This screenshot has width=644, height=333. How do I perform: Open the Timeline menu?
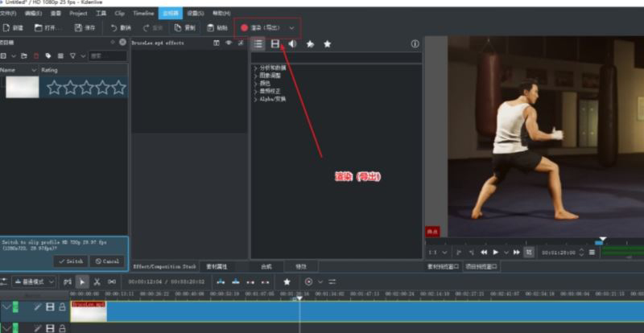(x=143, y=13)
